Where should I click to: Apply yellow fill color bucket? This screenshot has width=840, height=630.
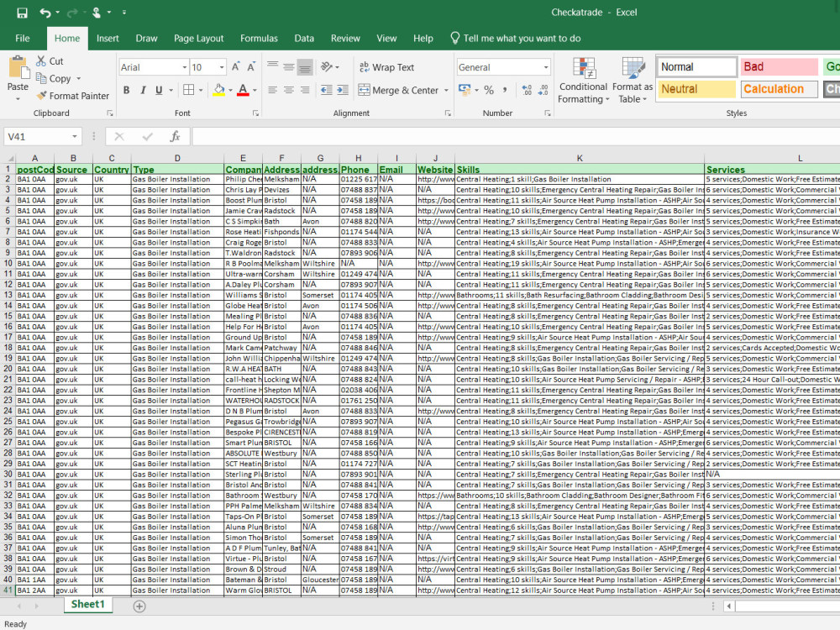[218, 90]
